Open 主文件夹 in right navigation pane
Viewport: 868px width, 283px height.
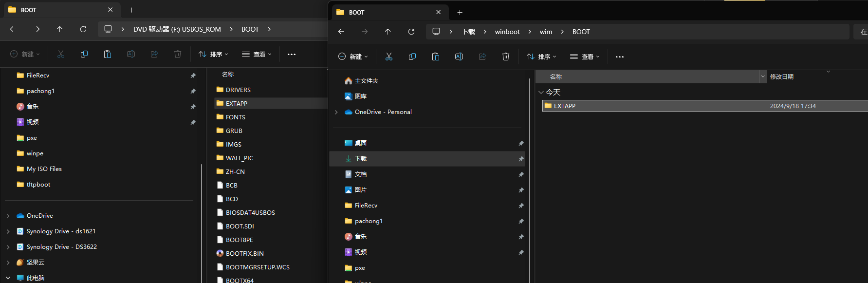(367, 81)
